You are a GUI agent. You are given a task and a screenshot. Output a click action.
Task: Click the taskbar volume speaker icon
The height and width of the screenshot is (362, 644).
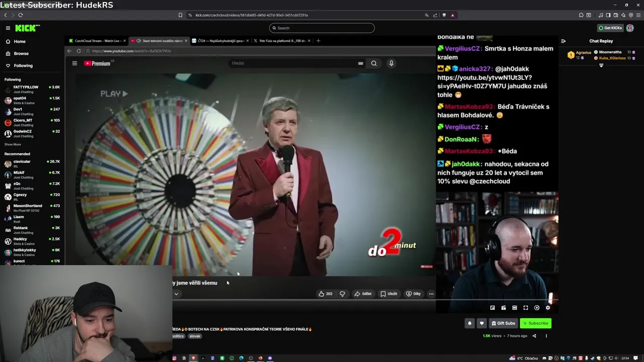tap(616, 358)
